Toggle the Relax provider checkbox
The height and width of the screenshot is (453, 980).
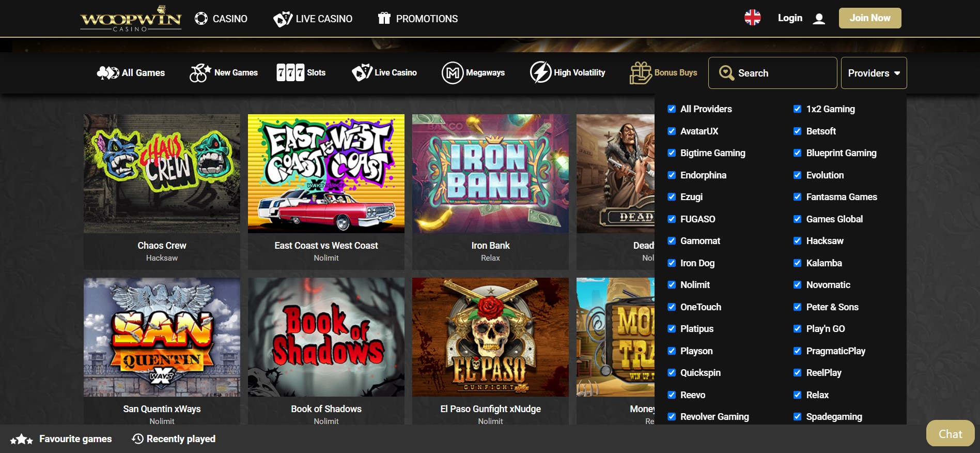(x=798, y=395)
